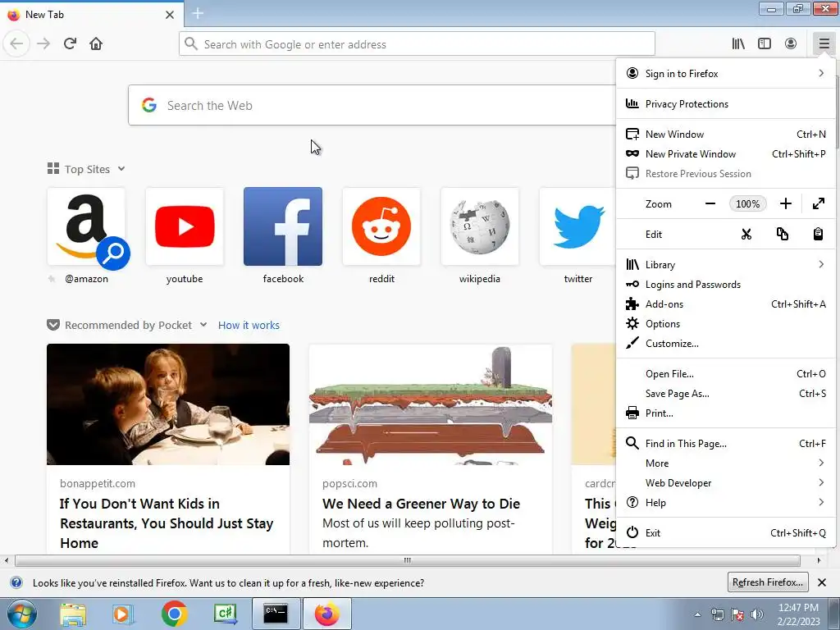Exit Firefox from the menu
The image size is (840, 630).
point(726,533)
